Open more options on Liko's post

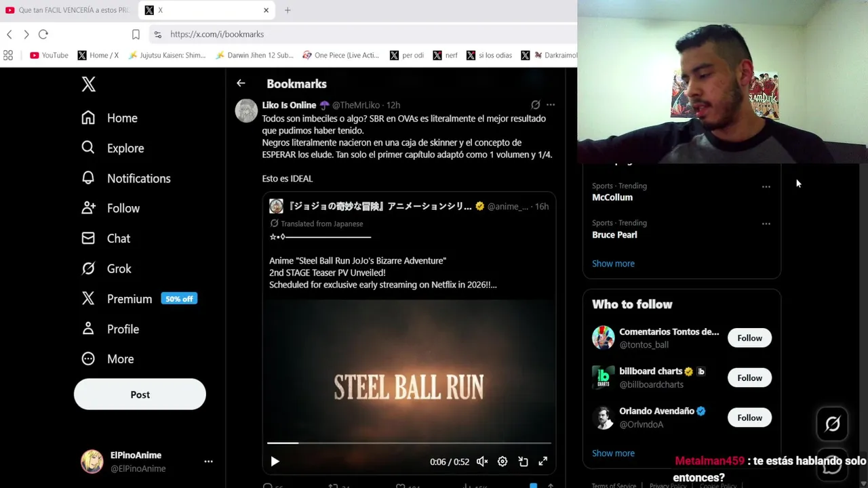click(551, 105)
